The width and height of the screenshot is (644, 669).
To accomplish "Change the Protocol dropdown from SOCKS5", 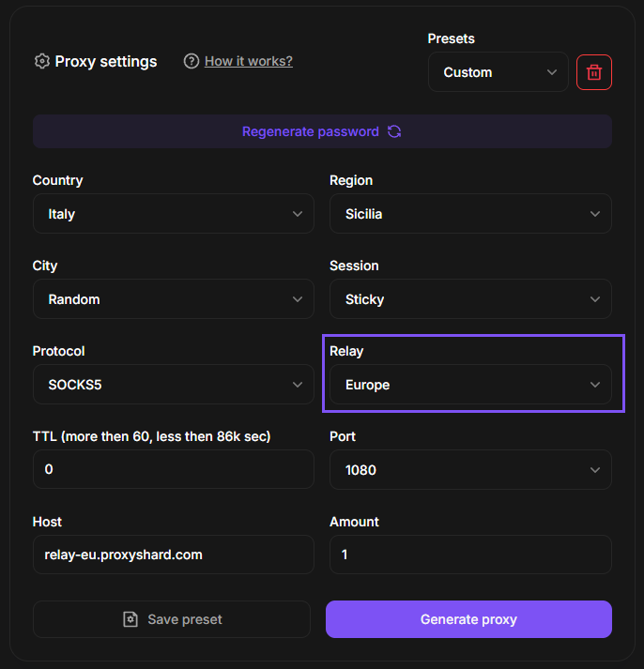I will click(173, 385).
